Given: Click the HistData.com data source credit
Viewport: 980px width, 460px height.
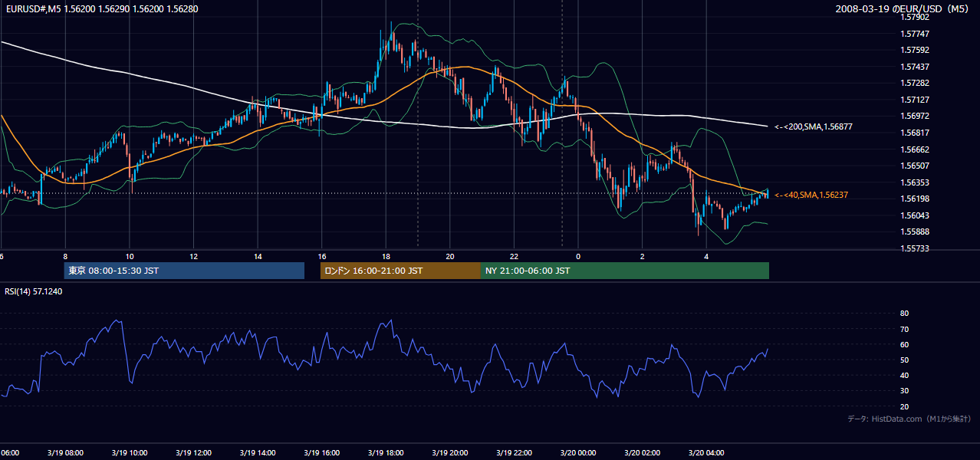Looking at the screenshot, I should [x=909, y=419].
